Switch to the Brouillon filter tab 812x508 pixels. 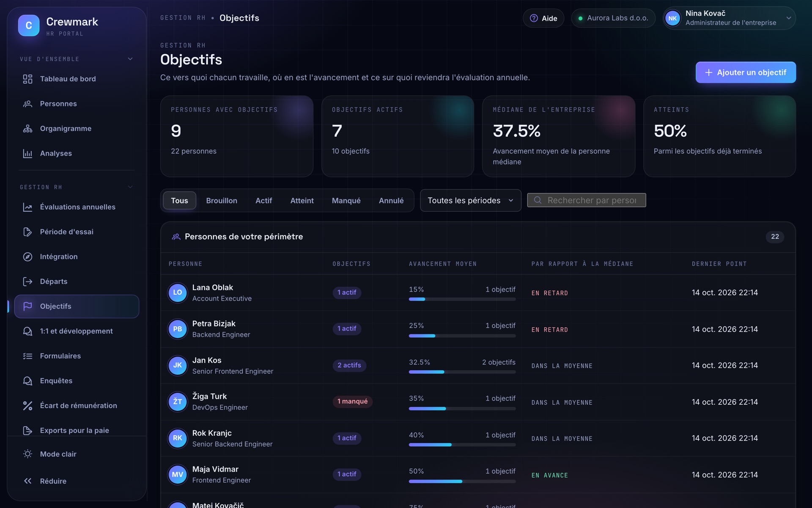point(222,201)
